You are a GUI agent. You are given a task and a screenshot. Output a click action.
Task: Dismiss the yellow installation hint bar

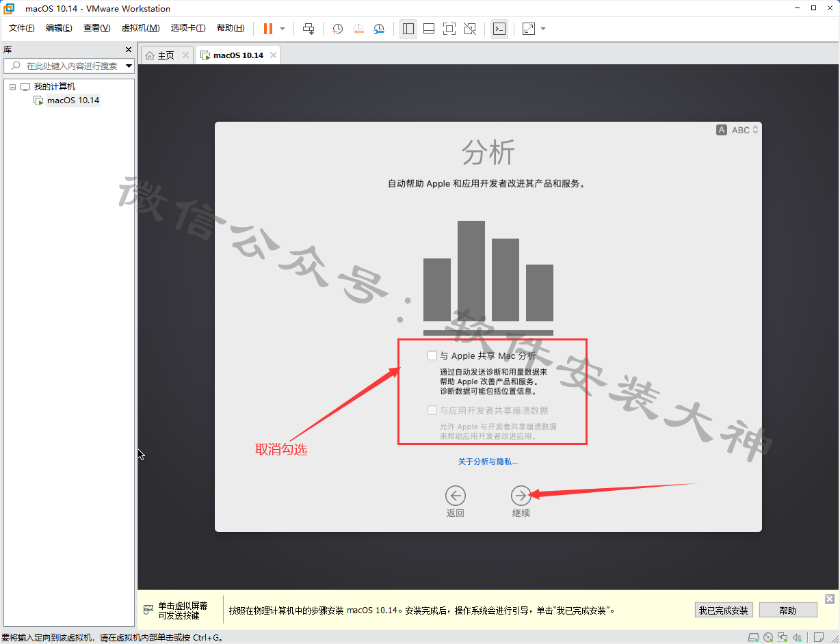830,599
